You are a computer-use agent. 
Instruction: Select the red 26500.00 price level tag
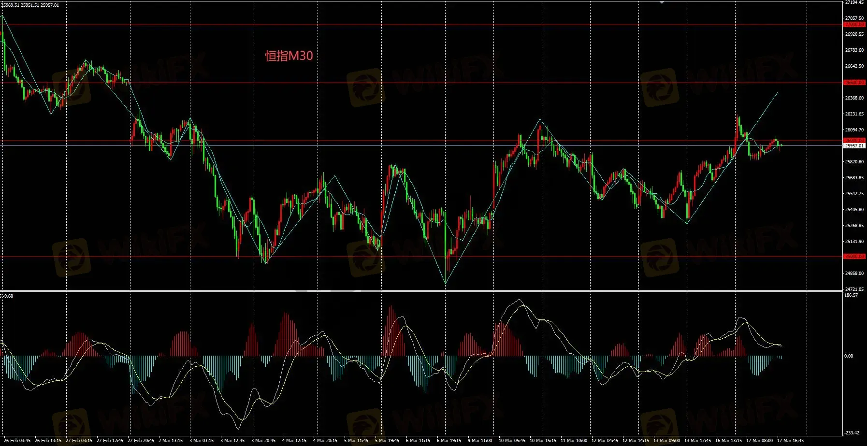click(854, 83)
